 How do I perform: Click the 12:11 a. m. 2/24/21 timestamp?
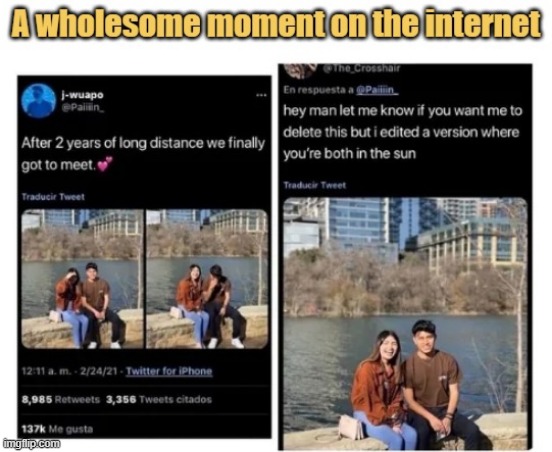[70, 371]
